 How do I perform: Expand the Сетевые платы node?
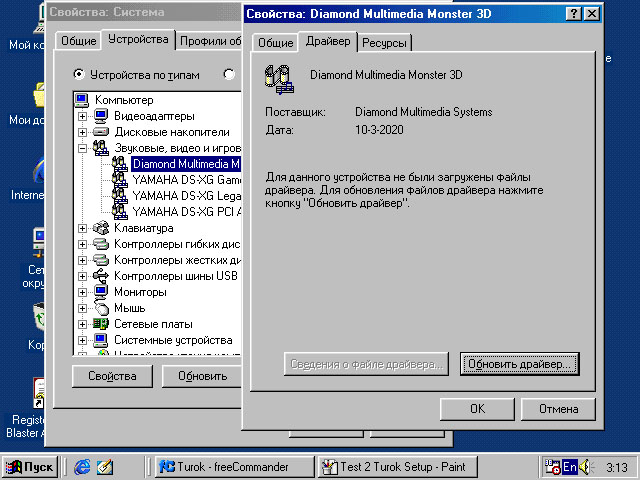pos(82,324)
